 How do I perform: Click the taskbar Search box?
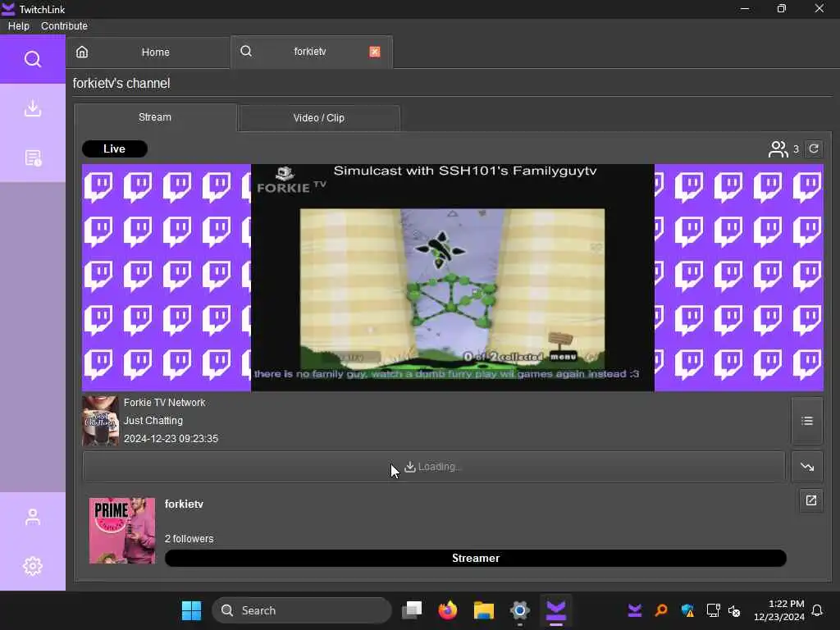coord(302,610)
